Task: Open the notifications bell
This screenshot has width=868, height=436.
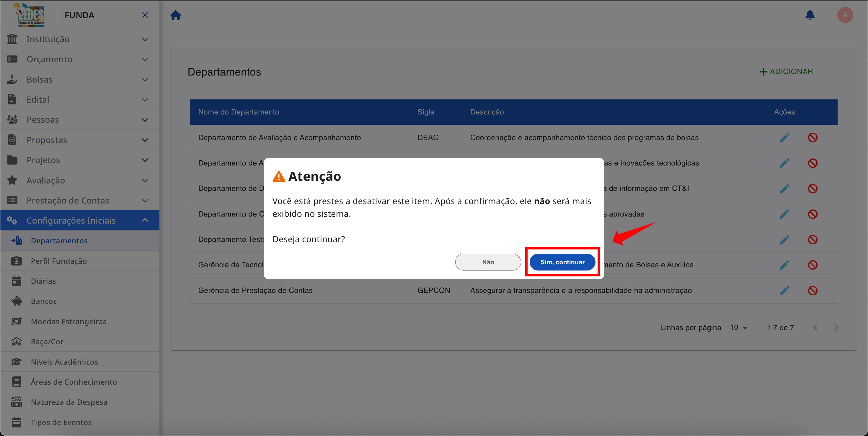Action: coord(810,15)
